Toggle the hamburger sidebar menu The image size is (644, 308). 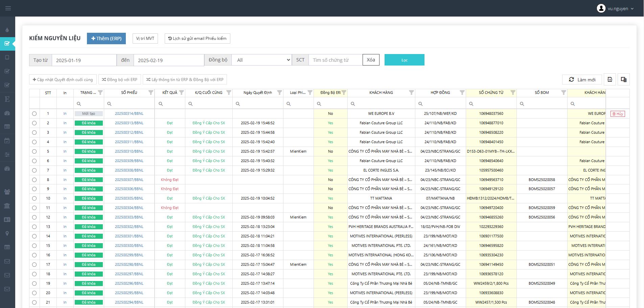point(8,8)
